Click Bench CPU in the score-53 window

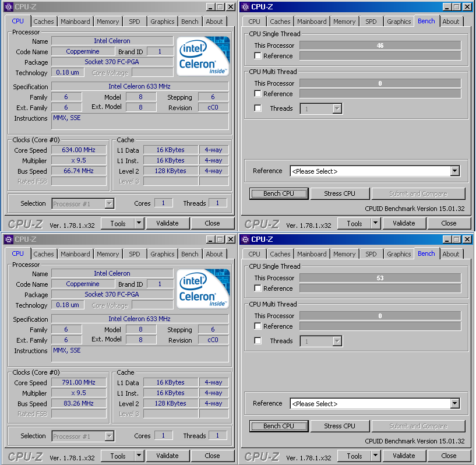pos(278,426)
